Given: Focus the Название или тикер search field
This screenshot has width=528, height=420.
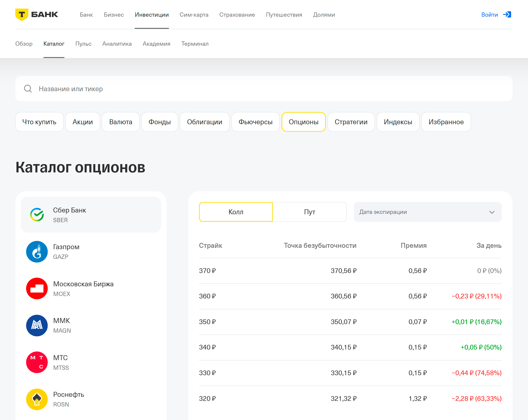Looking at the screenshot, I should tap(264, 89).
